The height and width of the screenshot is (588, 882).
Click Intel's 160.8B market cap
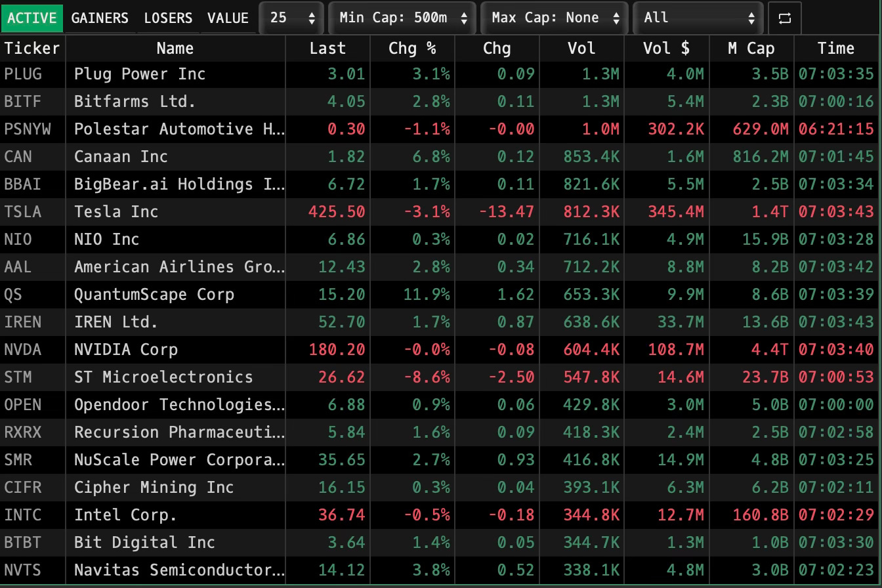(761, 515)
